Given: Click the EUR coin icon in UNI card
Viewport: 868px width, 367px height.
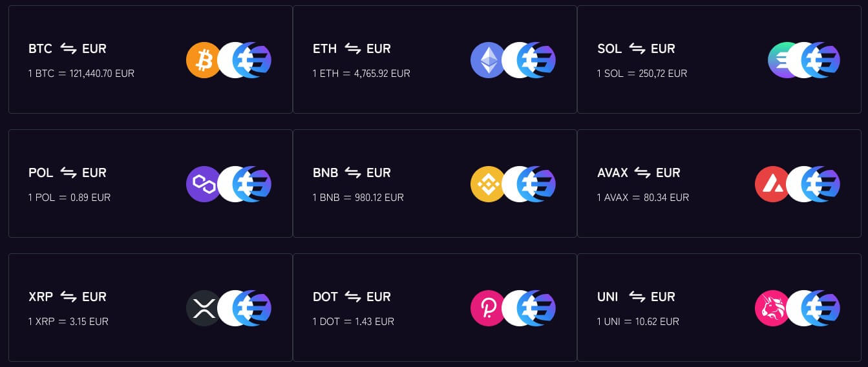Looking at the screenshot, I should point(820,308).
